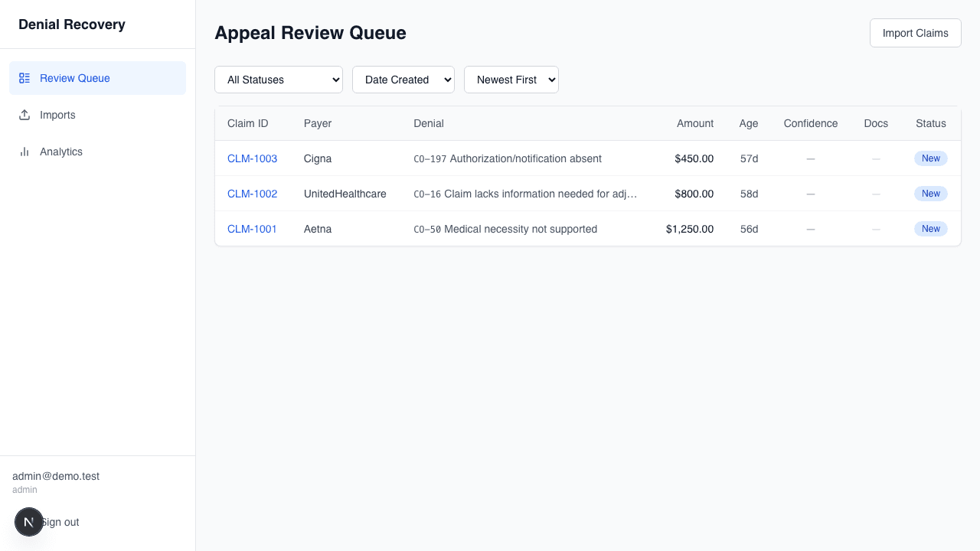This screenshot has width=980, height=551.
Task: Open the All Statuses dropdown
Action: [x=278, y=80]
